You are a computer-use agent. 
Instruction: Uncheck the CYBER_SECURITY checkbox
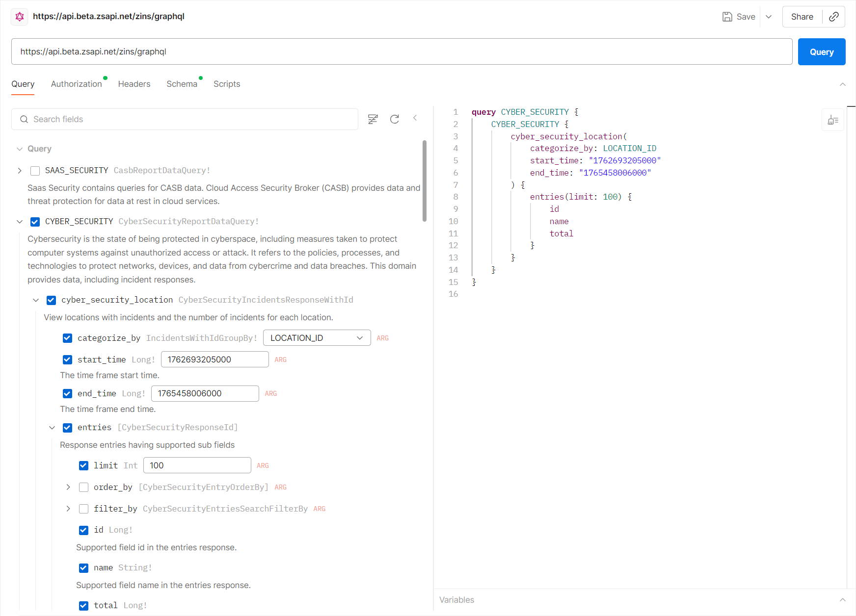[x=35, y=222]
